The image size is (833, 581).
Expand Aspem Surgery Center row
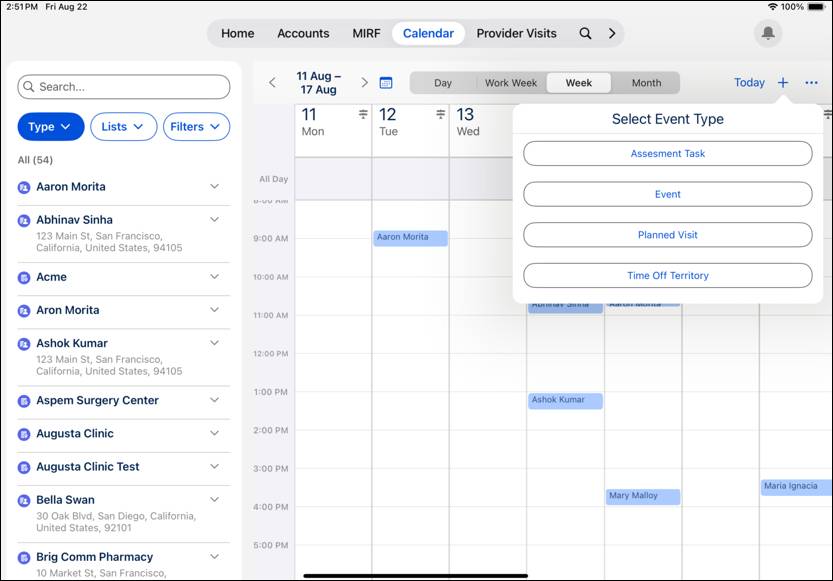pos(214,400)
